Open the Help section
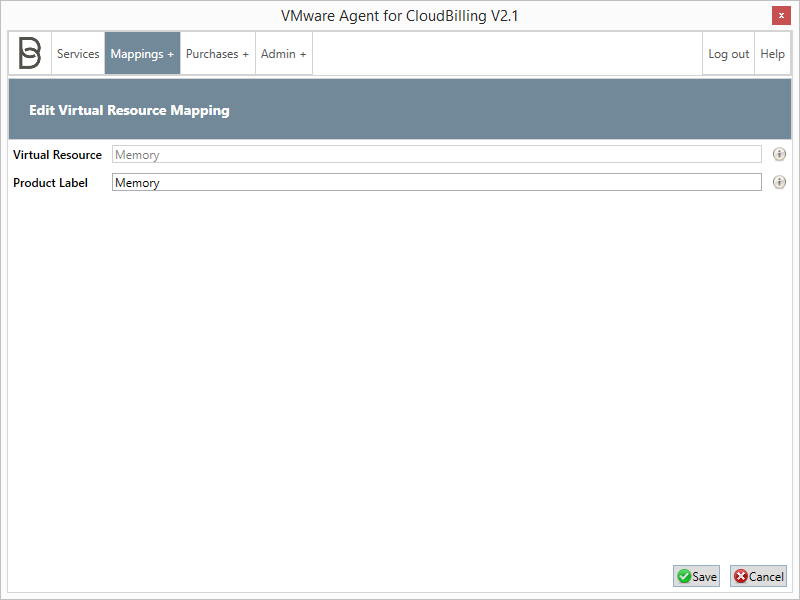This screenshot has width=800, height=600. click(772, 53)
